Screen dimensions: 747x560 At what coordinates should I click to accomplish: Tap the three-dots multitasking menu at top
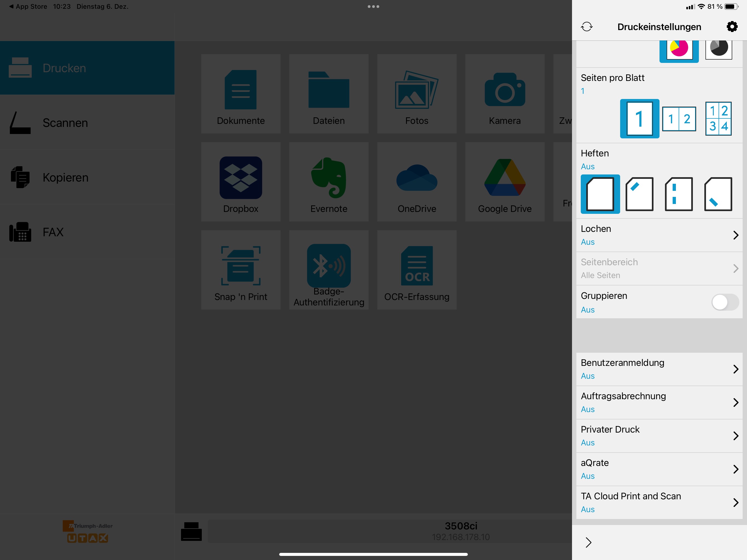[x=373, y=6]
